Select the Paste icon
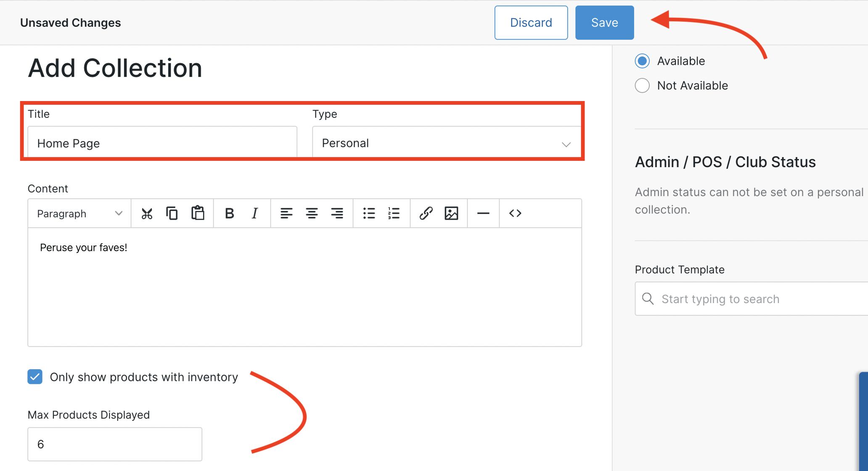Image resolution: width=868 pixels, height=471 pixels. (x=198, y=213)
